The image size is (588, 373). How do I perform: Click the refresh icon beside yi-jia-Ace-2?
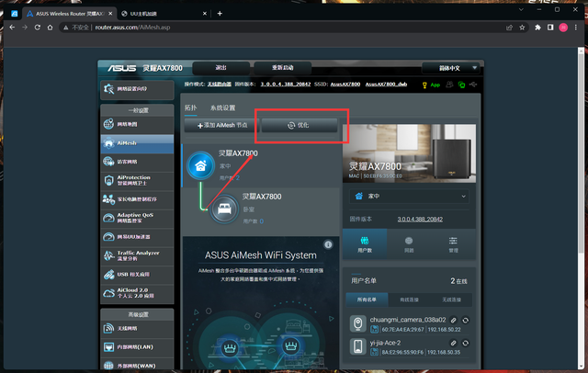[466, 343]
